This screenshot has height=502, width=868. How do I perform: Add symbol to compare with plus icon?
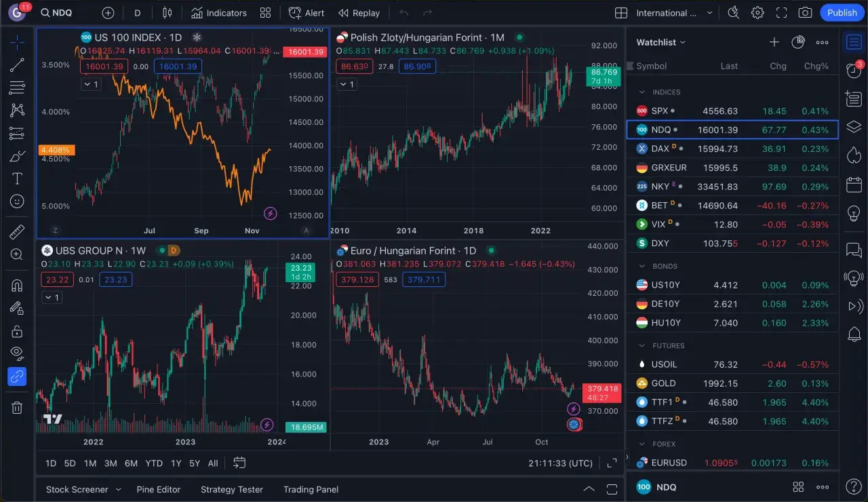point(108,13)
